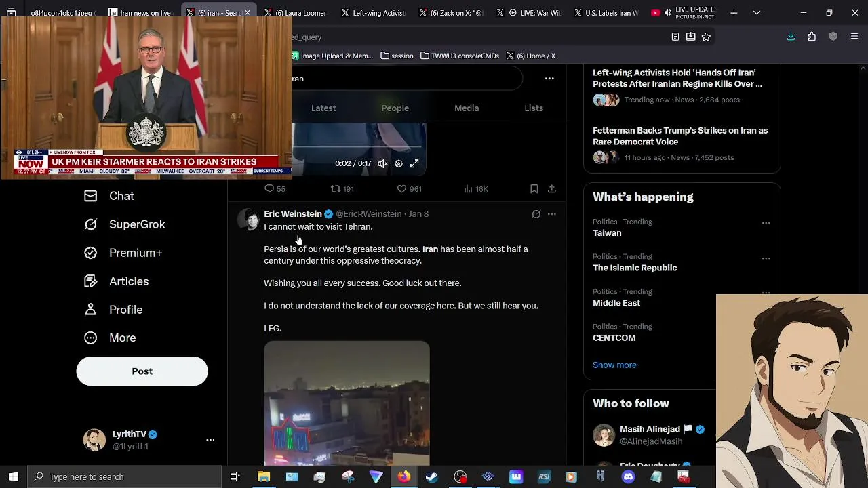This screenshot has height=488, width=868.
Task: Unmute the embedded tweet video
Action: pos(382,163)
